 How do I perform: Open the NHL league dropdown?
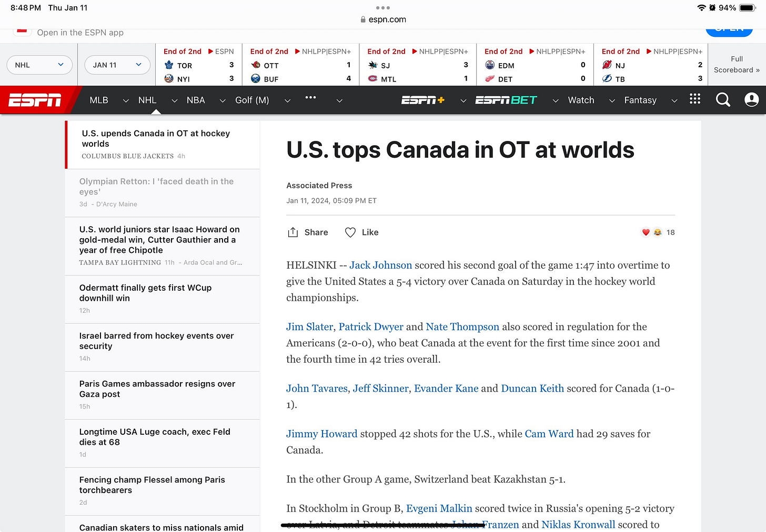point(39,65)
